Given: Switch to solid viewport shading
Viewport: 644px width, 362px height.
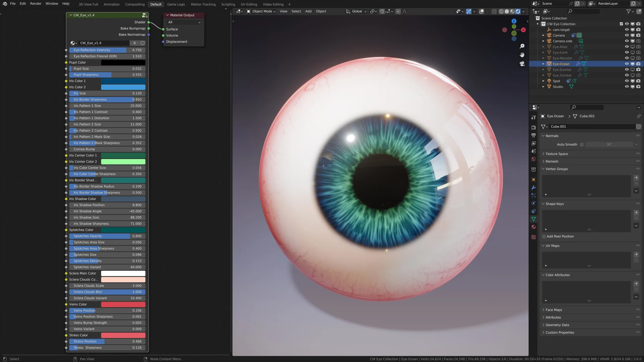Looking at the screenshot, I should [507, 11].
